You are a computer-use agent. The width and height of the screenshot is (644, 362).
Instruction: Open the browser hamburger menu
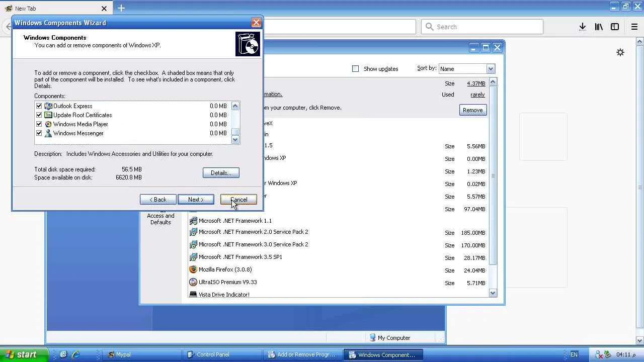click(634, 27)
